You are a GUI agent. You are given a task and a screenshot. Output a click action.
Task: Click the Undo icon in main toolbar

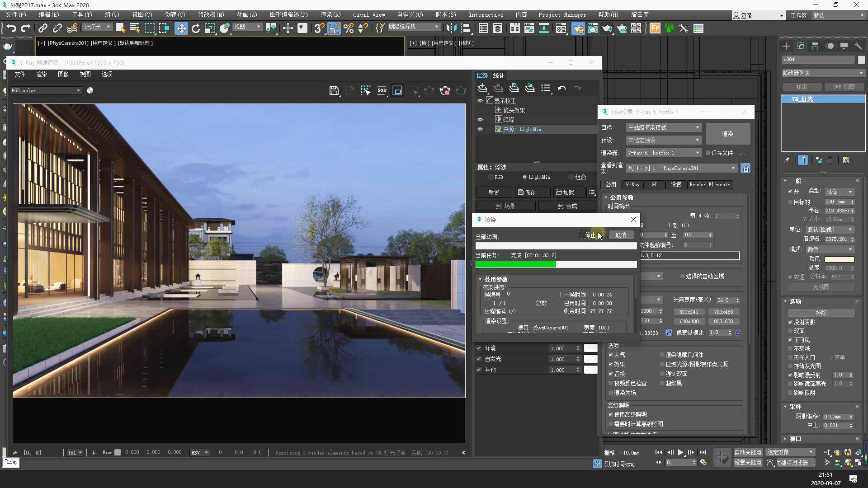(11, 28)
